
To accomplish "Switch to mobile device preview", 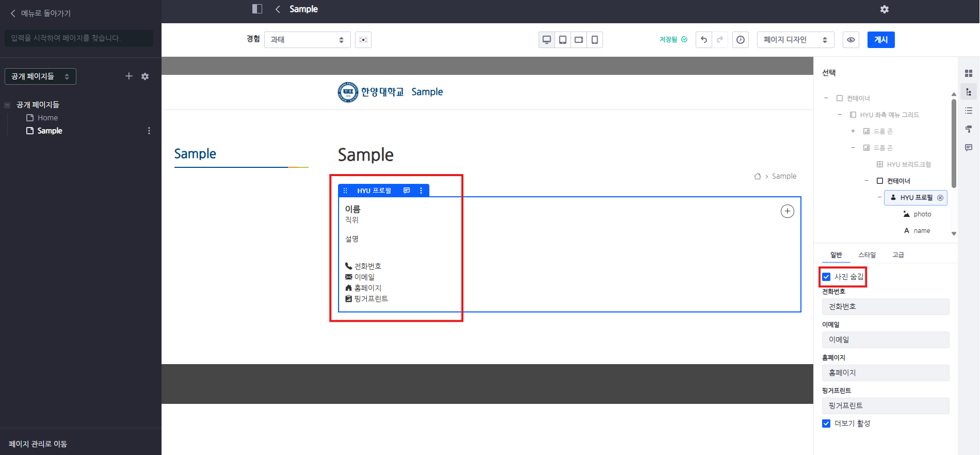I will (x=595, y=40).
